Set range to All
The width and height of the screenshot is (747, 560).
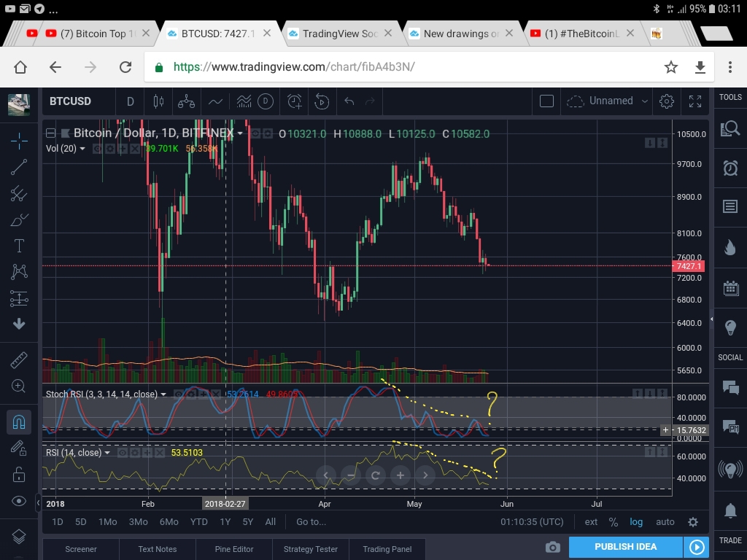tap(271, 522)
